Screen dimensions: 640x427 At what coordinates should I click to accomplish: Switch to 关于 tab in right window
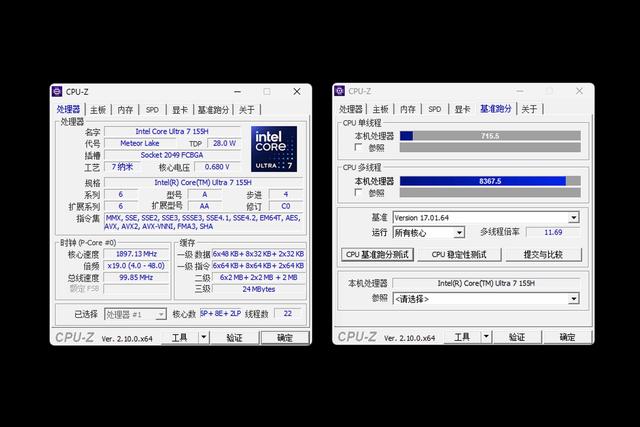[x=529, y=109]
